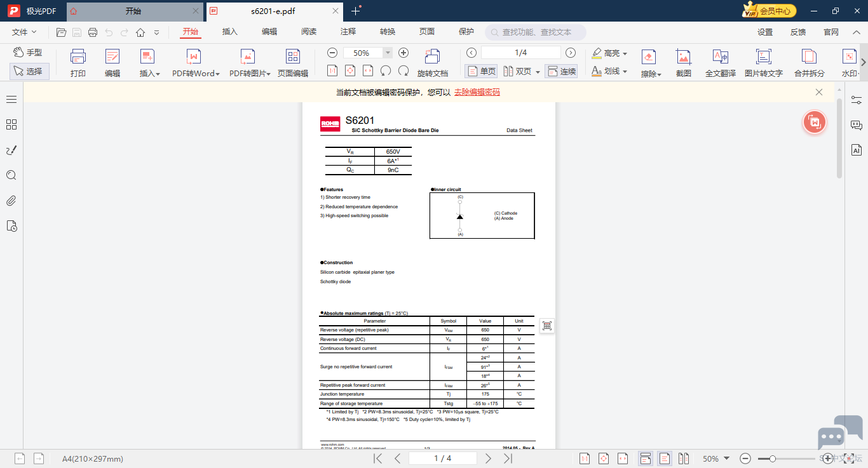Click the zoom out minus icon in ribbon
This screenshot has height=468, width=868.
pos(332,53)
